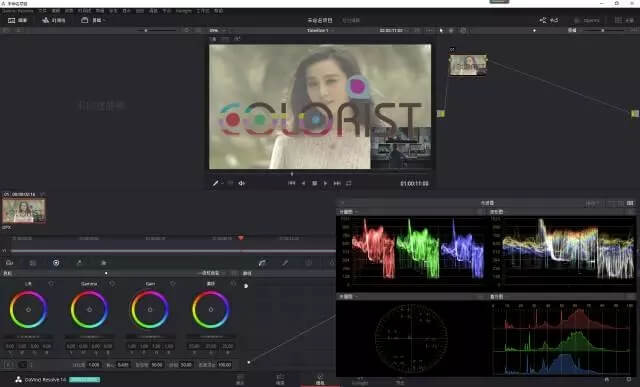This screenshot has width=640, height=387.
Task: Open the viewer transport scrubber handle
Action: (x=291, y=173)
